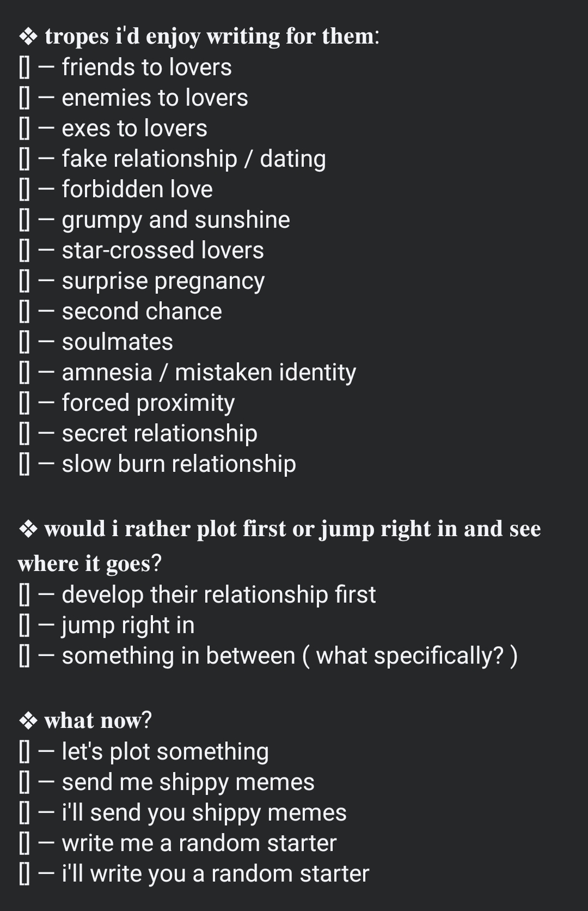The height and width of the screenshot is (911, 588).
Task: Mark the 'exes to lovers' bracket box
Action: click(24, 129)
